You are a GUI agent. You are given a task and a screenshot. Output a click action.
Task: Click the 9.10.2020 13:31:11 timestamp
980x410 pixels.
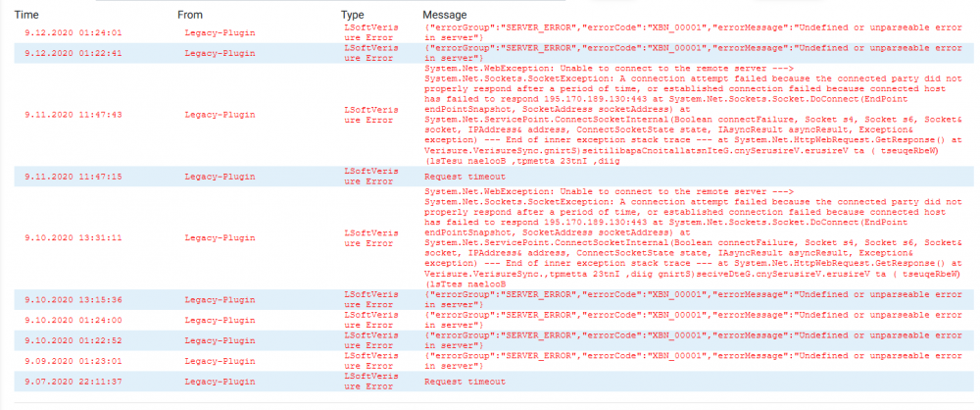[x=59, y=237]
